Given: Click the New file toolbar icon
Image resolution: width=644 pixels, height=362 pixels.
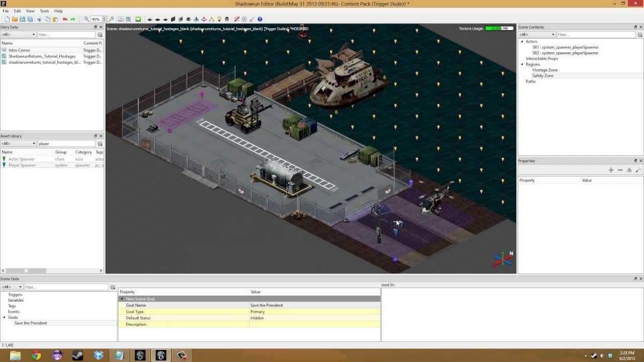Looking at the screenshot, I should coord(7,19).
